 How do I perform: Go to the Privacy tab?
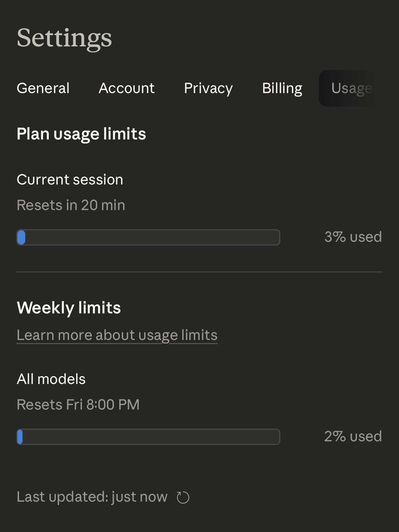(x=208, y=88)
